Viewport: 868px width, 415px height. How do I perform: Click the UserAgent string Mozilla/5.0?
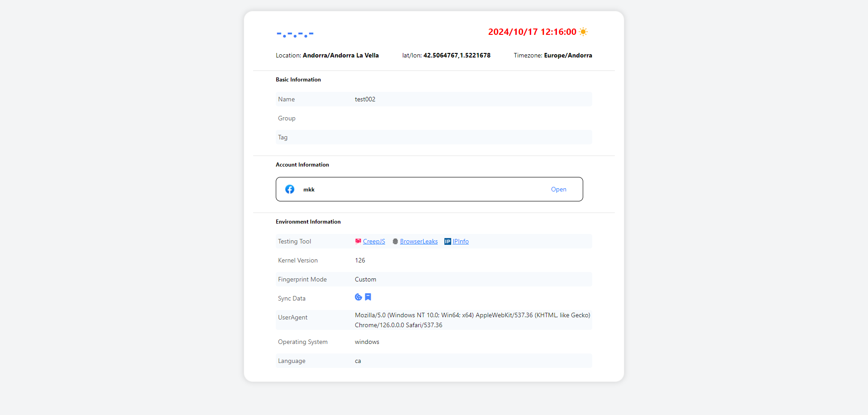pos(472,320)
